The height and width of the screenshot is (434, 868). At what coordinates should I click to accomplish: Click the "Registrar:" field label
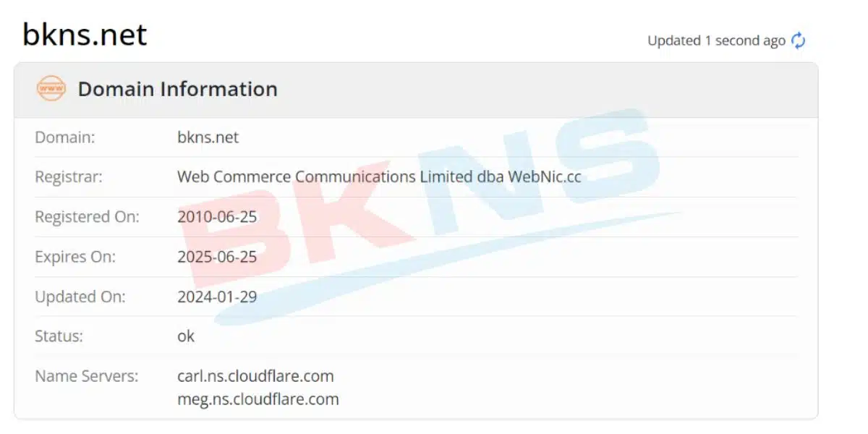pos(69,176)
